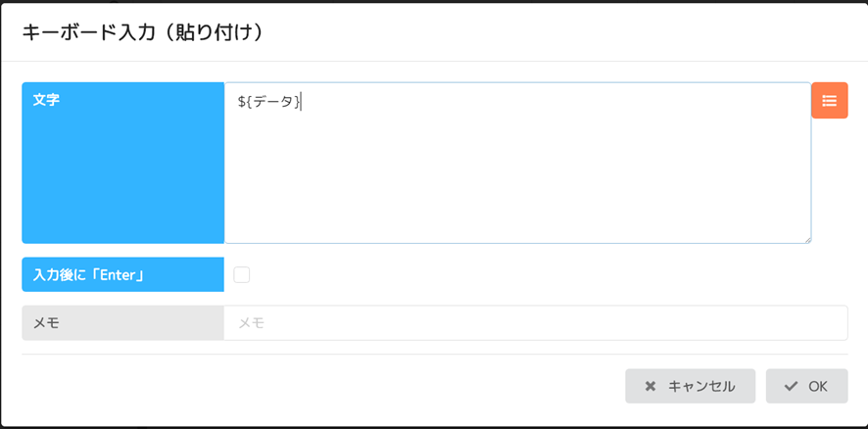Place cursor after ${データ} text

click(302, 102)
